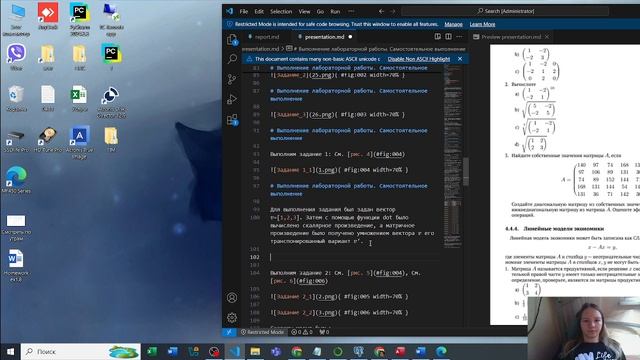Viewport: 640px width, 360px height.
Task: Open the Run and Debug view
Action: (x=232, y=99)
